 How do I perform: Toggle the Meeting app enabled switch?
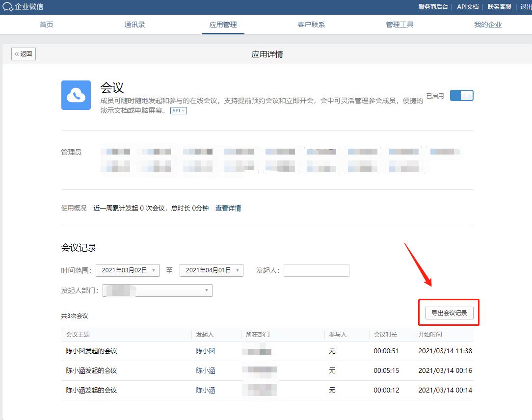coord(461,96)
